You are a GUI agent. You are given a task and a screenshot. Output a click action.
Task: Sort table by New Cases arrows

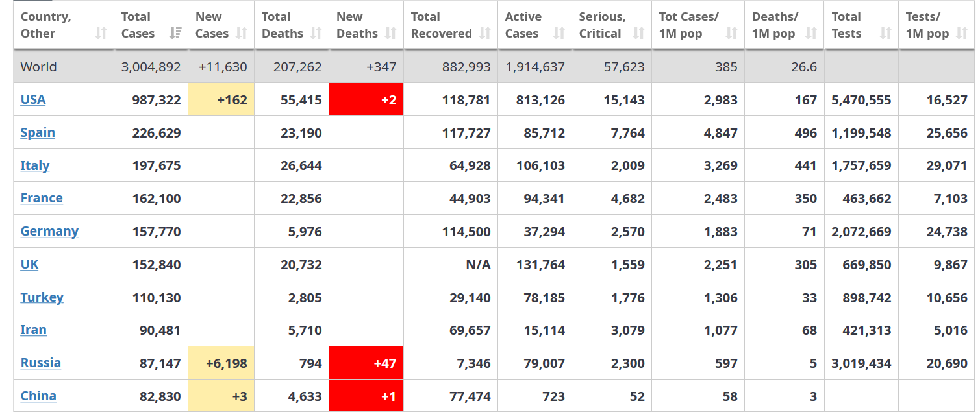(x=242, y=34)
